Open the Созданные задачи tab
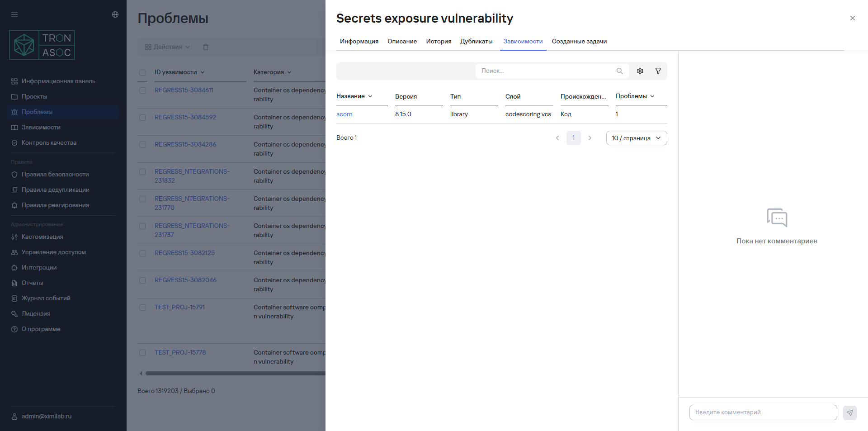The height and width of the screenshot is (431, 868). click(x=579, y=42)
